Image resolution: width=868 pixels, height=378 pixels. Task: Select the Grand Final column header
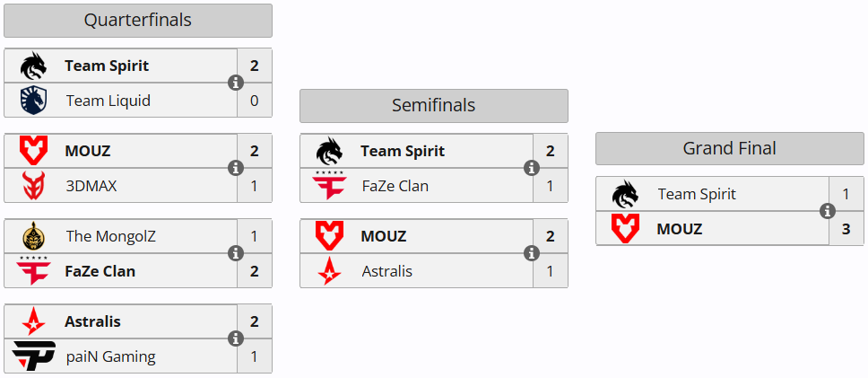[x=730, y=148]
